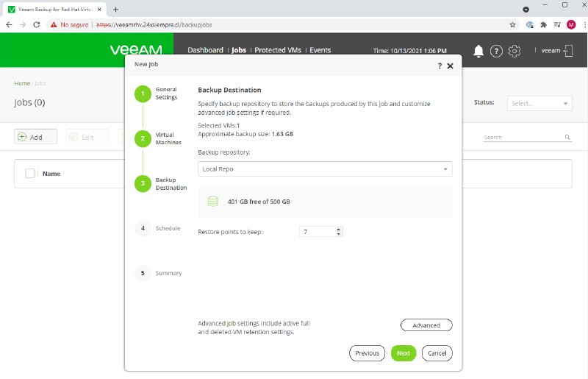Click the translate extension icon
Viewport: 588px width, 379px height.
pos(529,25)
